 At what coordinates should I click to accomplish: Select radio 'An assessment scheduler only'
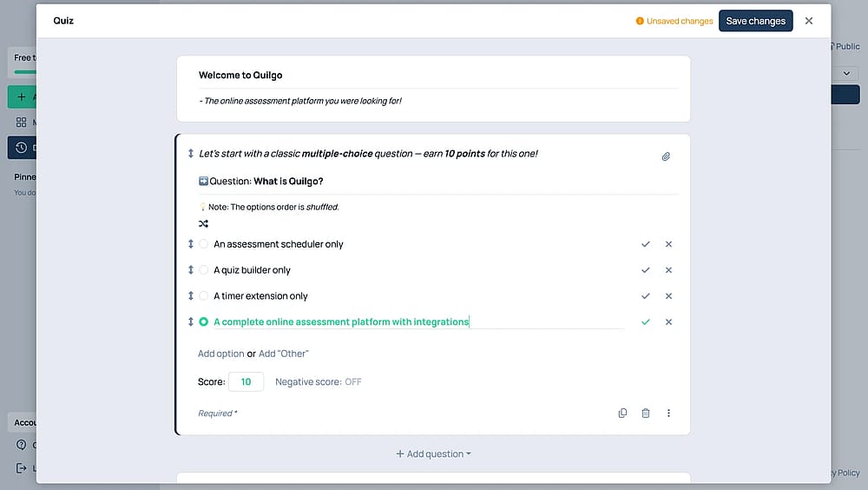click(x=204, y=244)
